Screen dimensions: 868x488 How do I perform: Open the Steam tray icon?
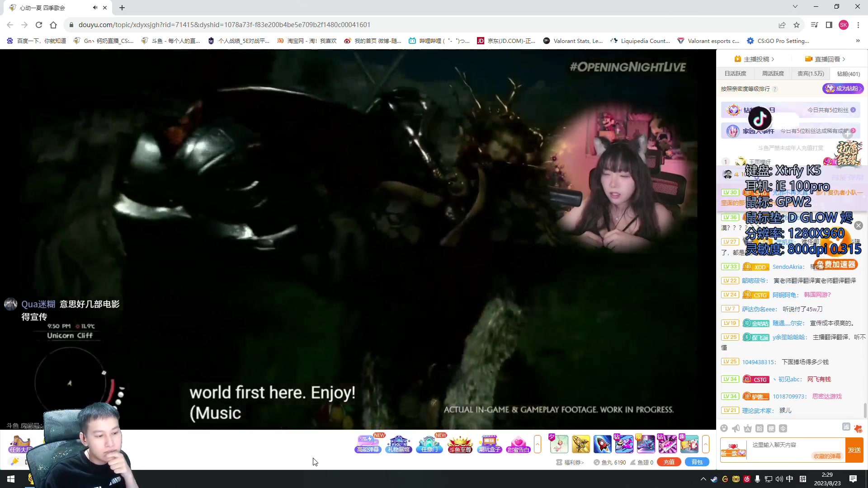(714, 479)
